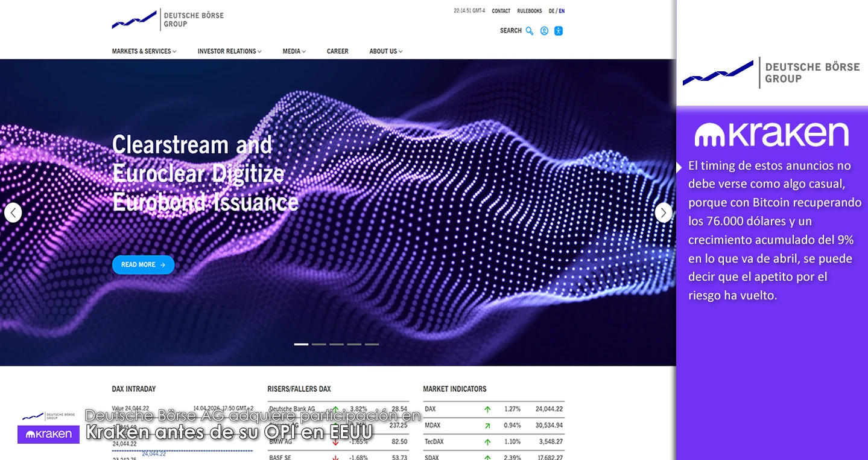868x460 pixels.
Task: Open the Media navigation menu
Action: pos(294,51)
